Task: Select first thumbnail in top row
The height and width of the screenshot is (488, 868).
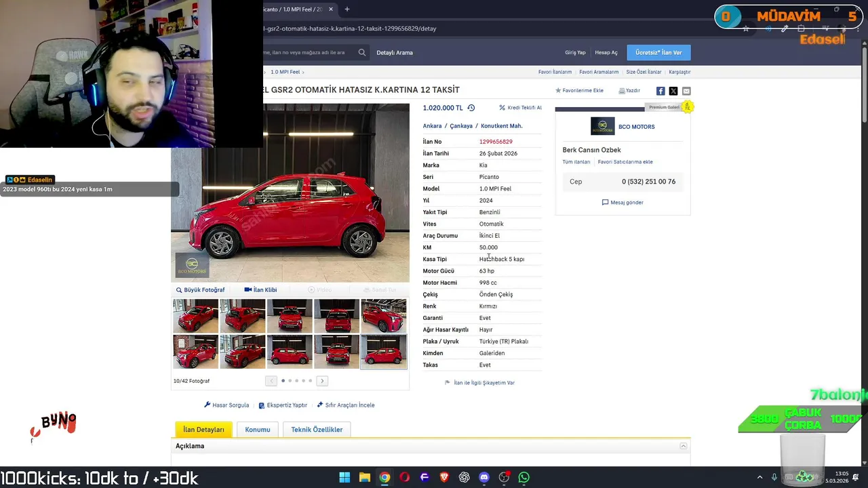Action: pos(195,316)
